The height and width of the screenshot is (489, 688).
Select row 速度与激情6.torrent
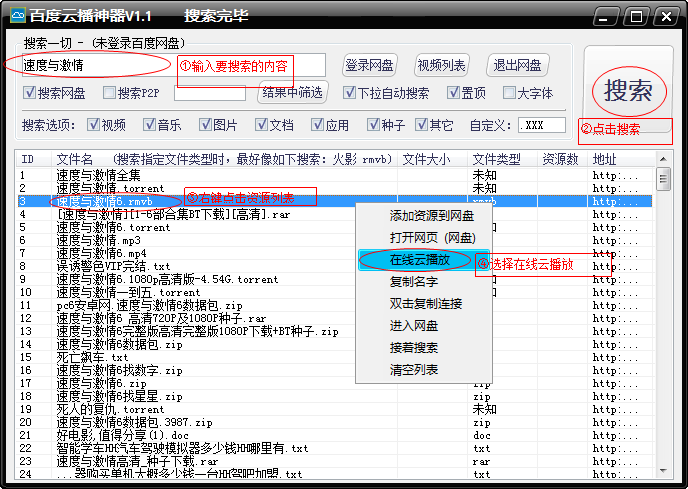click(334, 227)
